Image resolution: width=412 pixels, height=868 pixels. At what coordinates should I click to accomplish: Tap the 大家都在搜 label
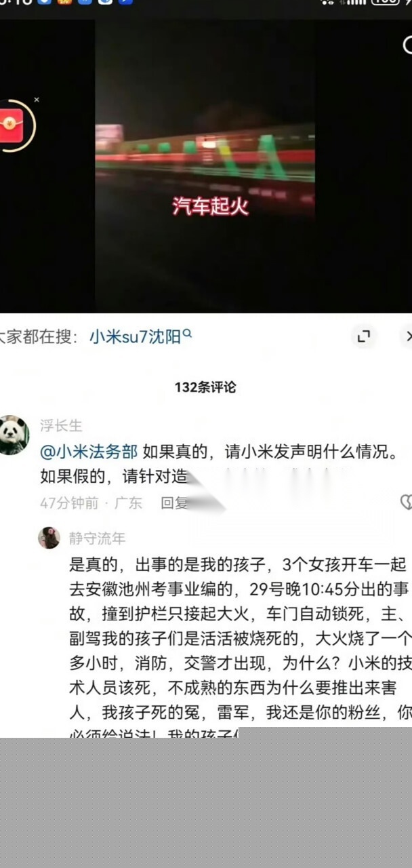click(x=36, y=336)
